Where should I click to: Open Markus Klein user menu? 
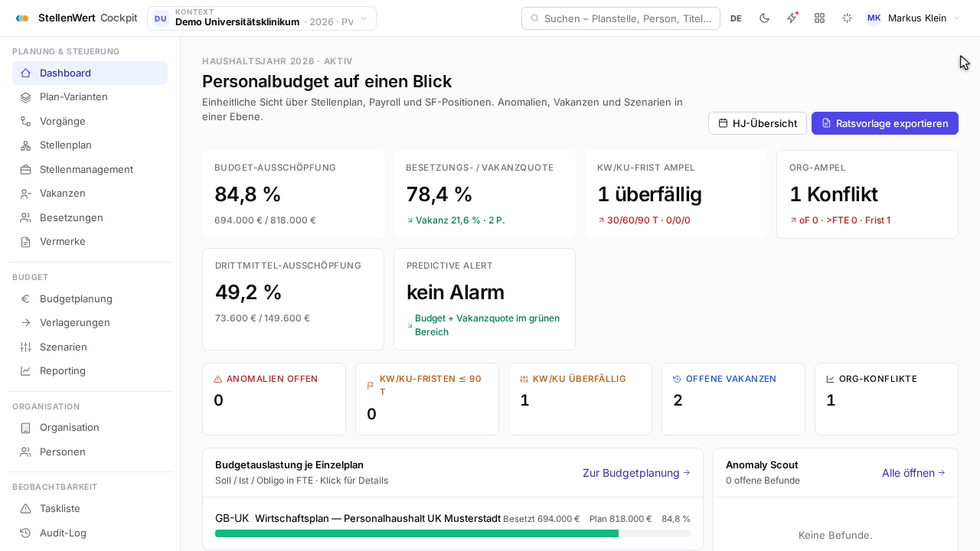coord(913,18)
